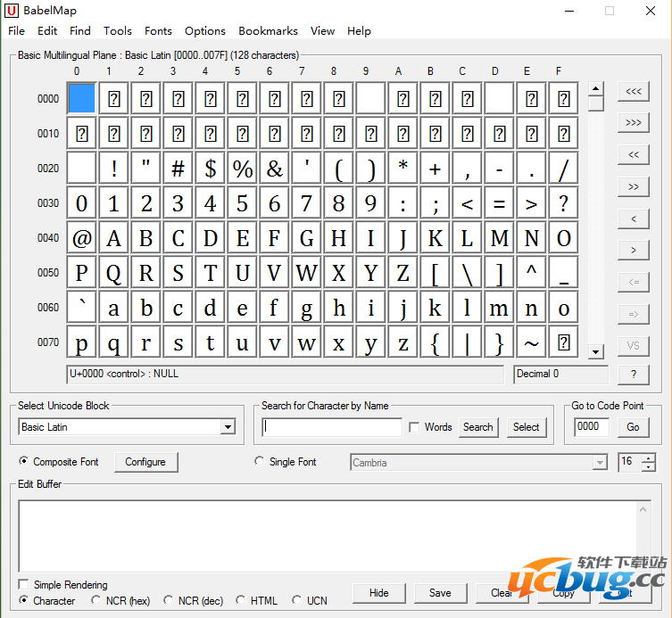Image resolution: width=672 pixels, height=618 pixels.
Task: Click the <<< first block navigation button
Action: coord(633,91)
